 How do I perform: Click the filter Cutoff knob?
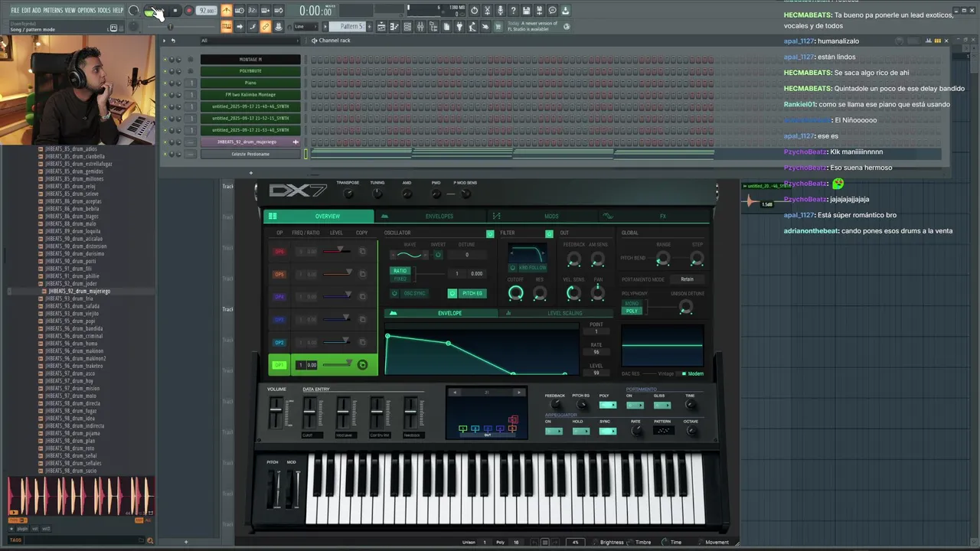coord(516,292)
